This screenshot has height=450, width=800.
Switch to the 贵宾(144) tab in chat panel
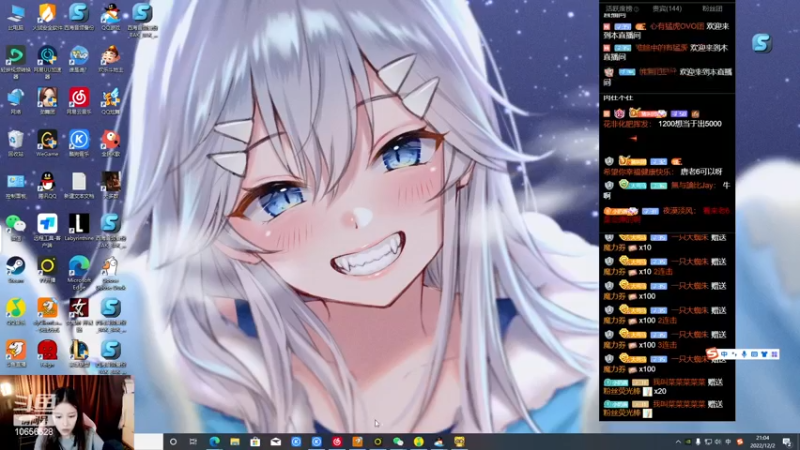click(x=667, y=9)
